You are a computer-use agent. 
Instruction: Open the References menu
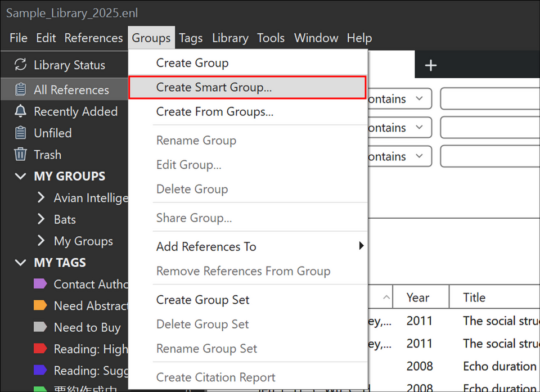93,38
